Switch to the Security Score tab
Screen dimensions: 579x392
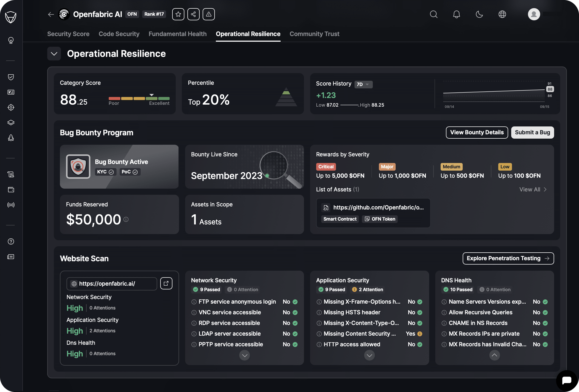pos(68,34)
